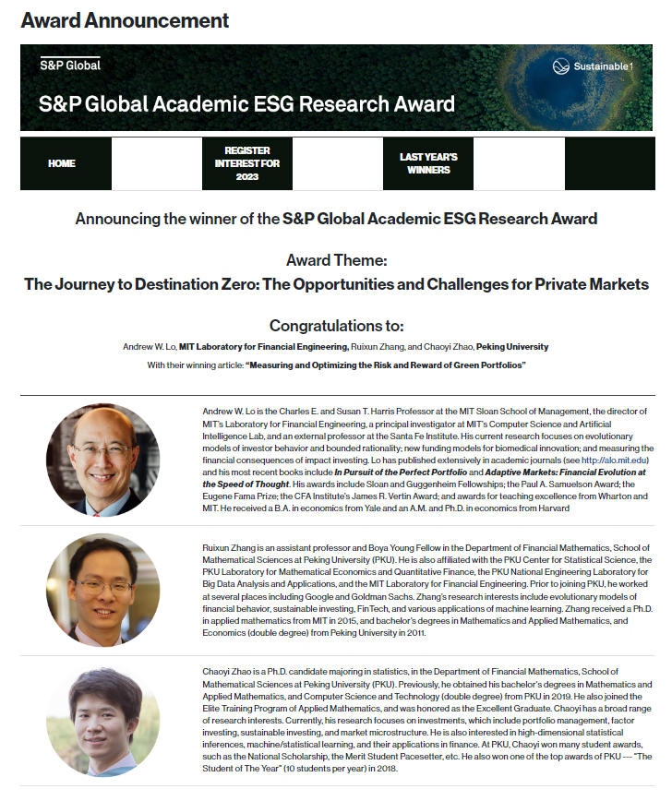Click the banner title S&P Global Academic ESG Research Award
This screenshot has height=801, width=672.
[x=247, y=103]
